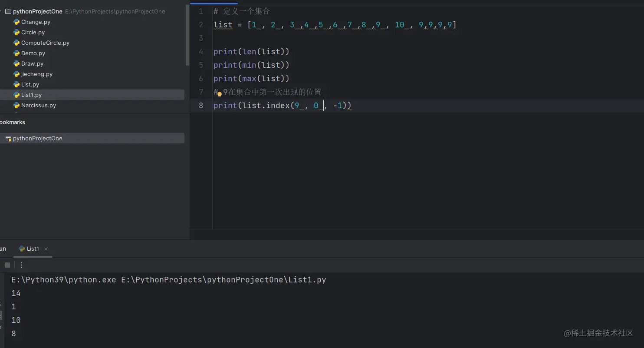The image size is (644, 348).
Task: Select pythonProjectOne bookmark entry
Action: click(92, 138)
